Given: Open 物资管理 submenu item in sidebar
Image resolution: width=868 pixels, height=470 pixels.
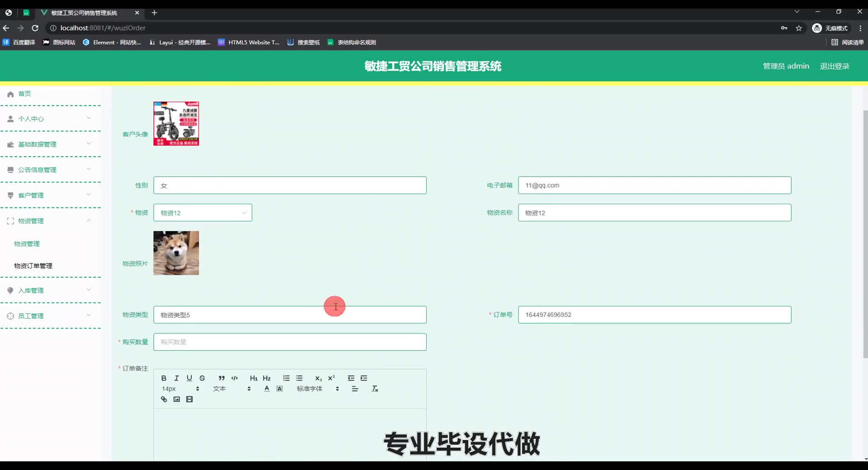Looking at the screenshot, I should pyautogui.click(x=27, y=244).
